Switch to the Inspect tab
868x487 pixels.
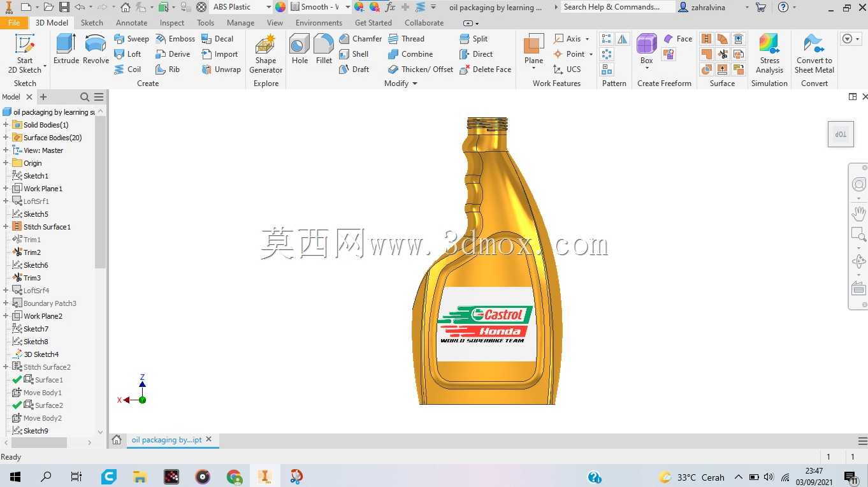point(172,23)
